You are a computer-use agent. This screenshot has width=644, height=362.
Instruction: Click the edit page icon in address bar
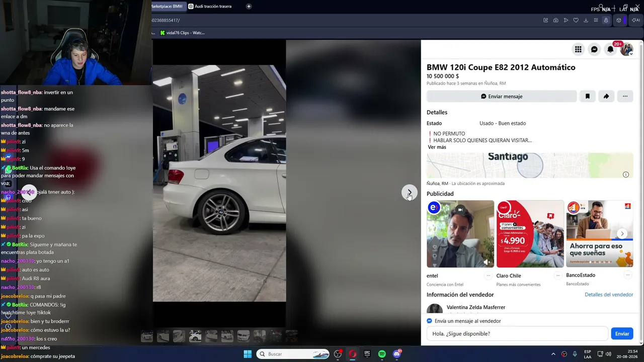click(545, 20)
